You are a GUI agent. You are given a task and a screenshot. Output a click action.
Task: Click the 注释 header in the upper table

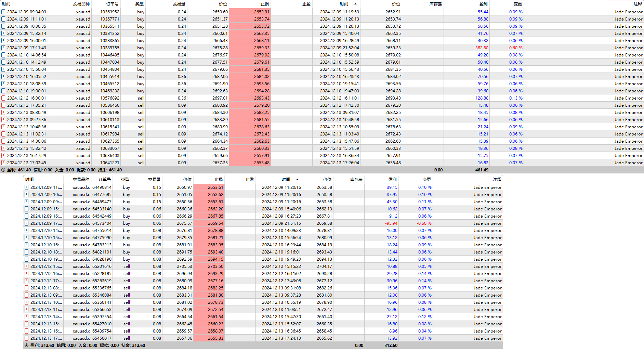(x=638, y=4)
